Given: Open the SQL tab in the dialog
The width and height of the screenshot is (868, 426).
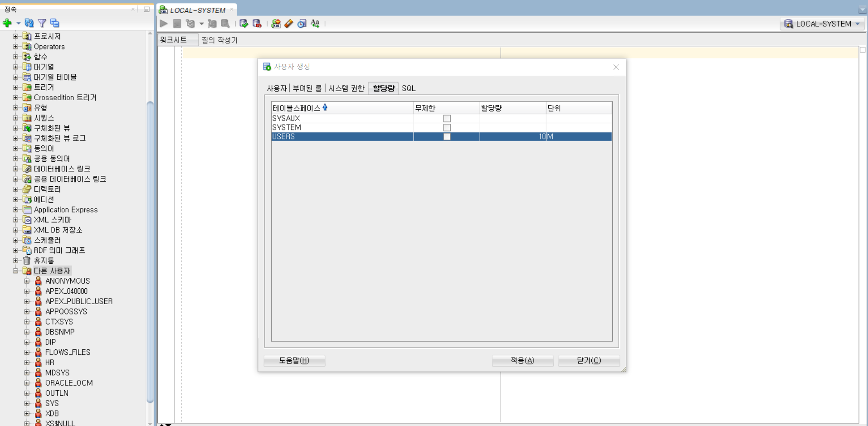Looking at the screenshot, I should click(x=409, y=88).
